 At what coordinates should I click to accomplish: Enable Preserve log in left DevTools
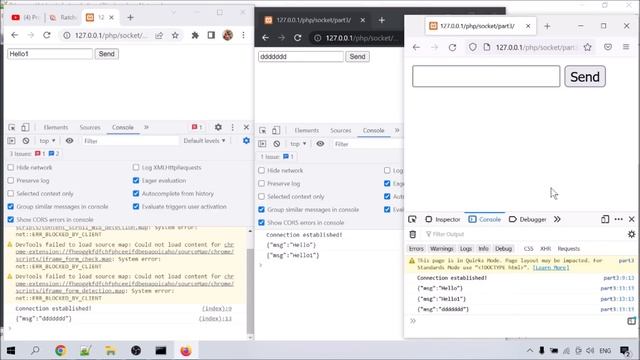(x=11, y=181)
